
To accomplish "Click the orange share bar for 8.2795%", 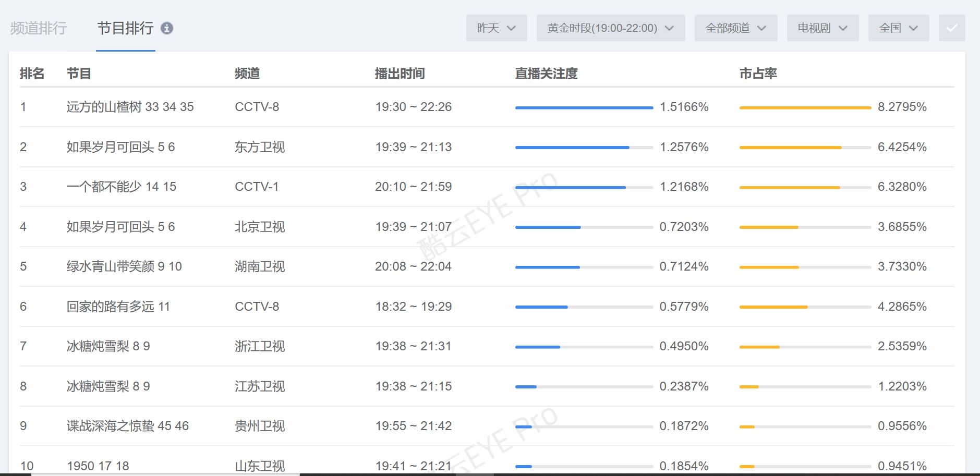I will (x=805, y=107).
